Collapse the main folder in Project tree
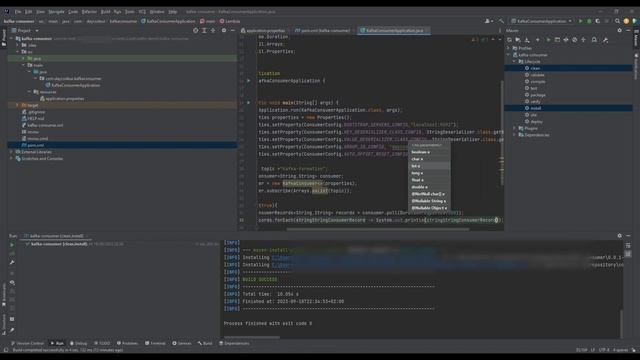The width and height of the screenshot is (640, 360). point(23,65)
